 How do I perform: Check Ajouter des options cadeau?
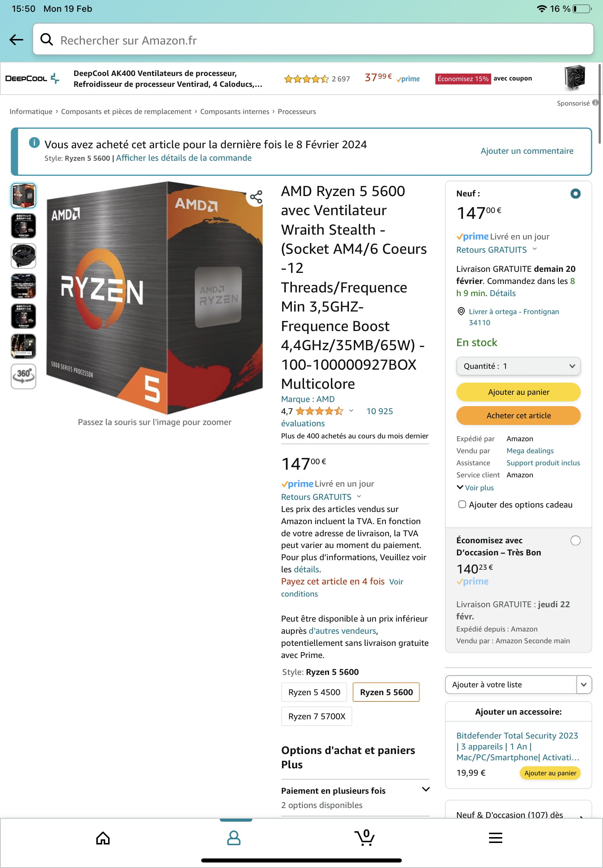(x=462, y=504)
